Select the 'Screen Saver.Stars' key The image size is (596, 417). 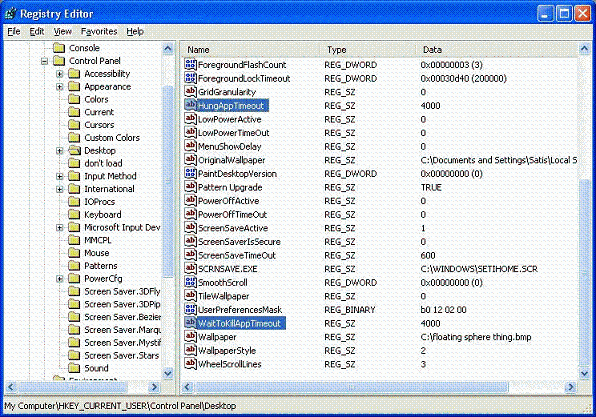[122, 355]
